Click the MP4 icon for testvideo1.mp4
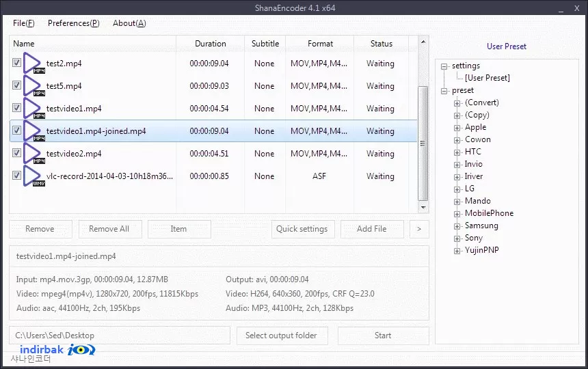 [34, 108]
